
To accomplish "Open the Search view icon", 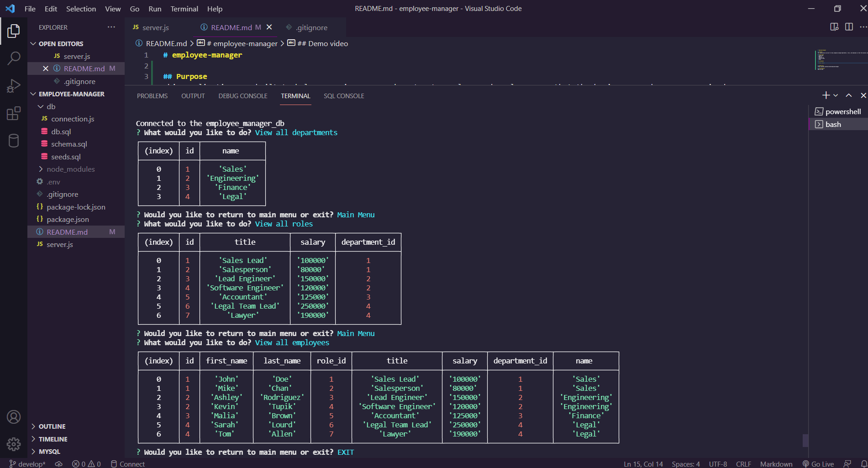I will click(14, 58).
